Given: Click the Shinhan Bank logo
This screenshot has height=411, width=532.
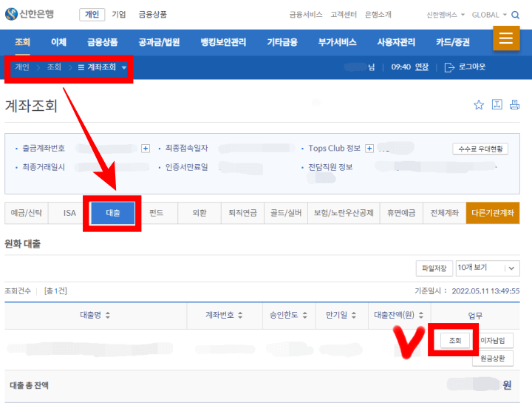Looking at the screenshot, I should pos(30,14).
